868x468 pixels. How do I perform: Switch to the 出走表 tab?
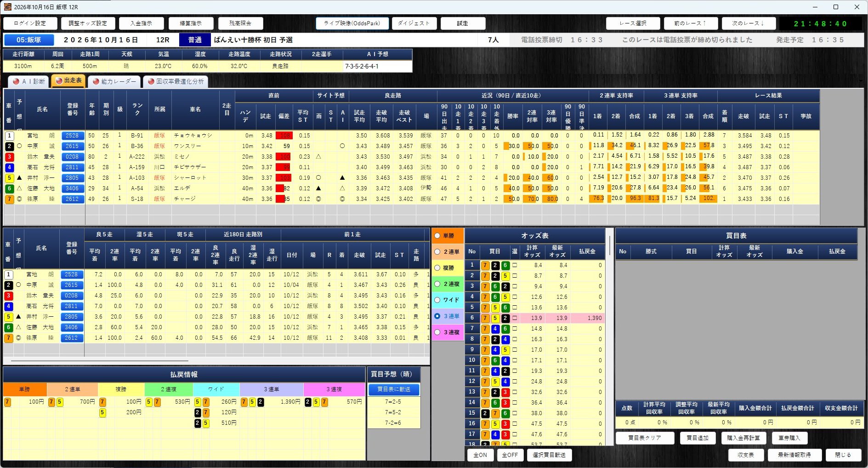[x=68, y=80]
